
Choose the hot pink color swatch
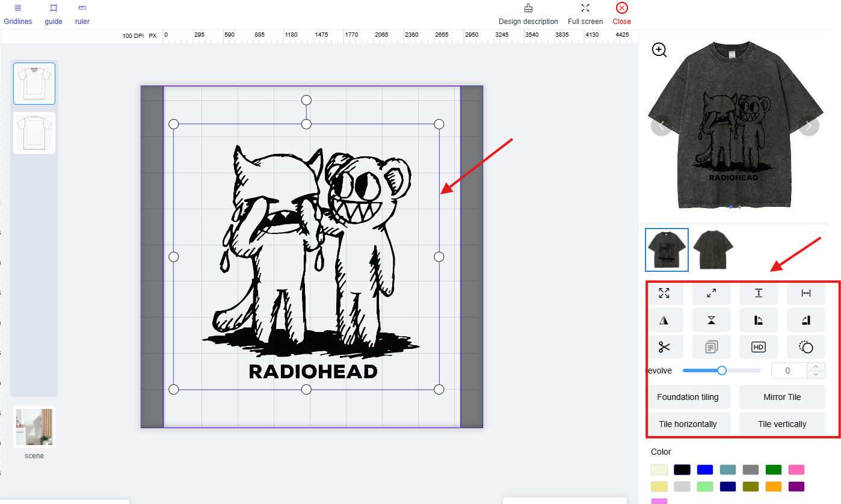click(x=796, y=470)
